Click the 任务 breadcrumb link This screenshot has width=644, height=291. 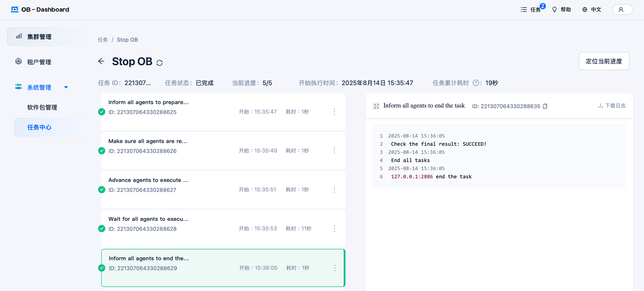click(x=103, y=40)
